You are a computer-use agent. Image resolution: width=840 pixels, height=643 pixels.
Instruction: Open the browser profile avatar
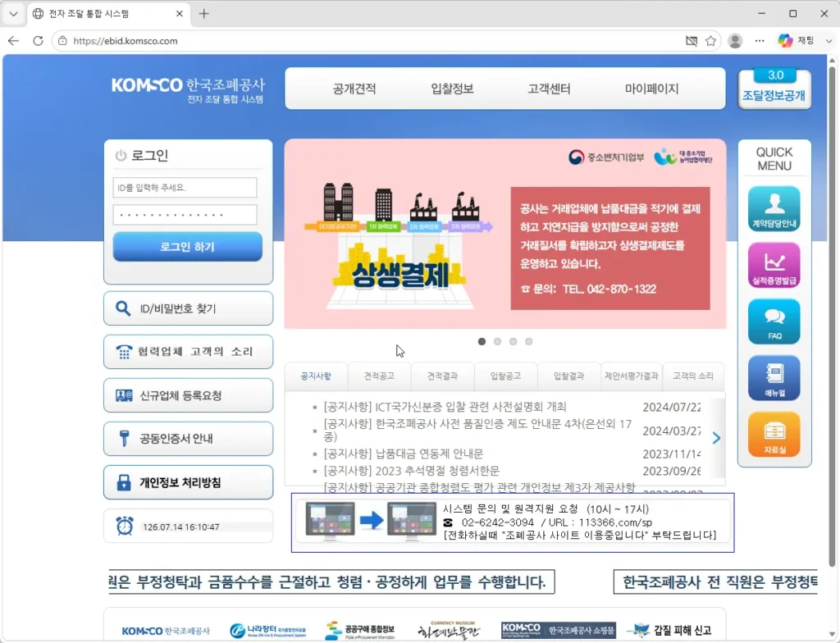tap(735, 41)
